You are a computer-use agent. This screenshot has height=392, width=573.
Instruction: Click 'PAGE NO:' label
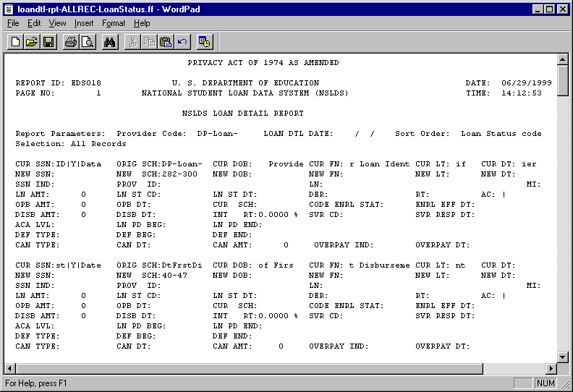35,93
